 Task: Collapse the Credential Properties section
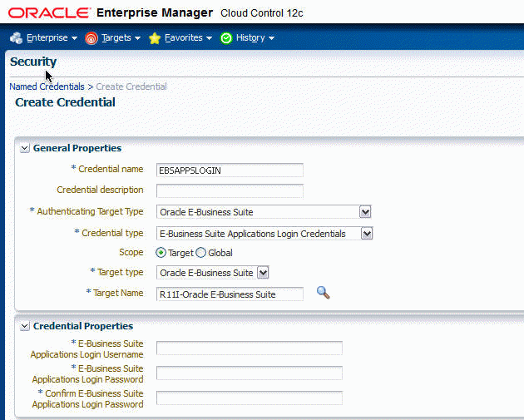click(25, 326)
